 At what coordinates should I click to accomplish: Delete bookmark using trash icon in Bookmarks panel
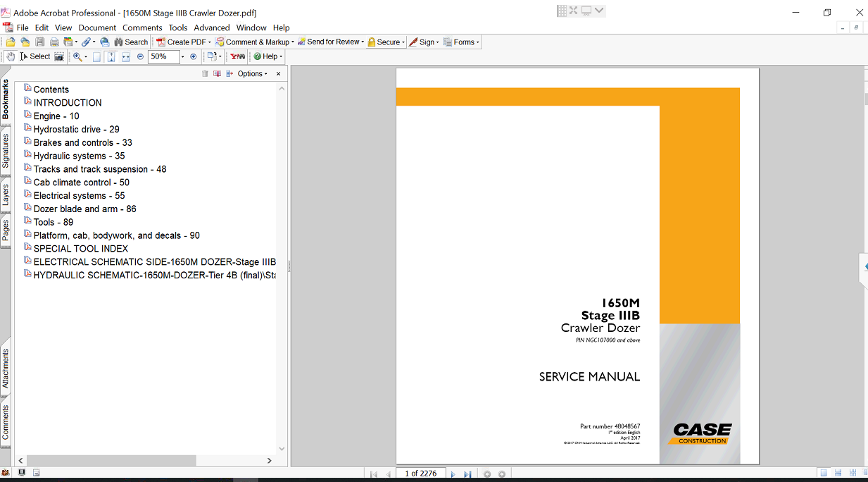tap(205, 73)
